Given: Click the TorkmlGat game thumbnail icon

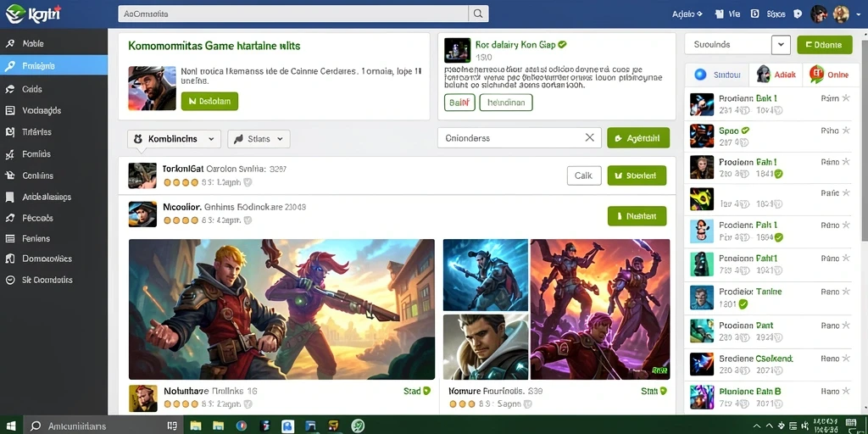Looking at the screenshot, I should point(142,175).
